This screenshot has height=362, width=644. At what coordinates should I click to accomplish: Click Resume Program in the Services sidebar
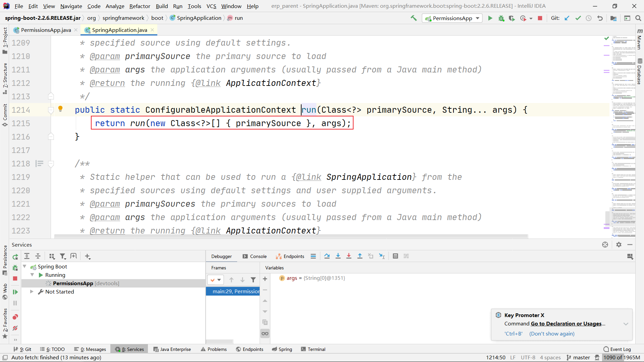pos(15,292)
